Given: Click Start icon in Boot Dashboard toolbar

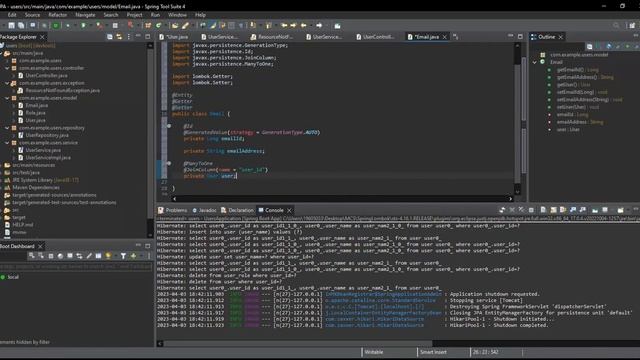Looking at the screenshot, I should tap(31, 256).
